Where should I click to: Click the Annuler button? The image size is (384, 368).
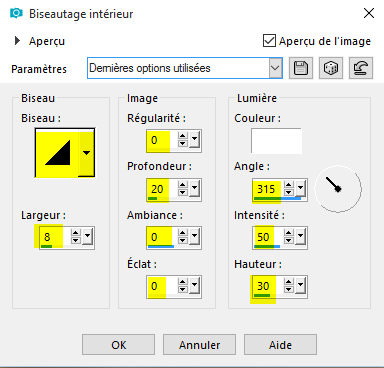(199, 345)
